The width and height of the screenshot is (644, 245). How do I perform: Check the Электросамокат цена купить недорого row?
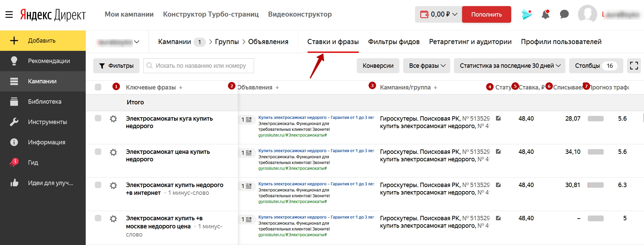98,151
